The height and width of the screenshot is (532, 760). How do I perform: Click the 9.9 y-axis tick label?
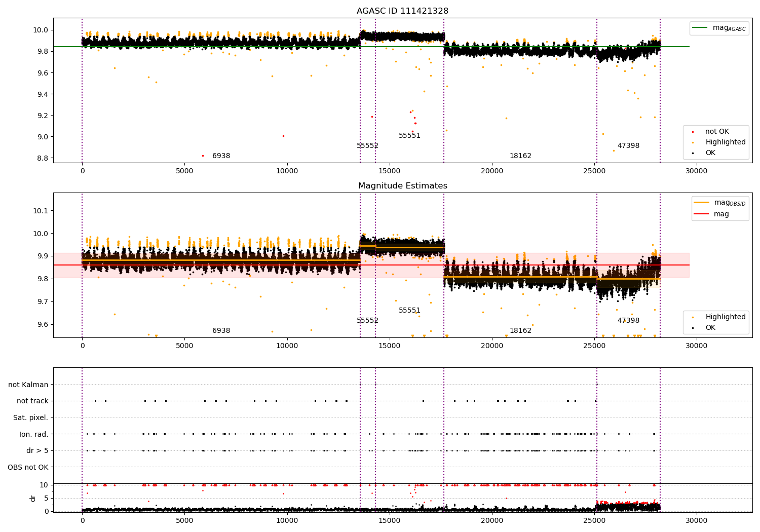coord(43,256)
